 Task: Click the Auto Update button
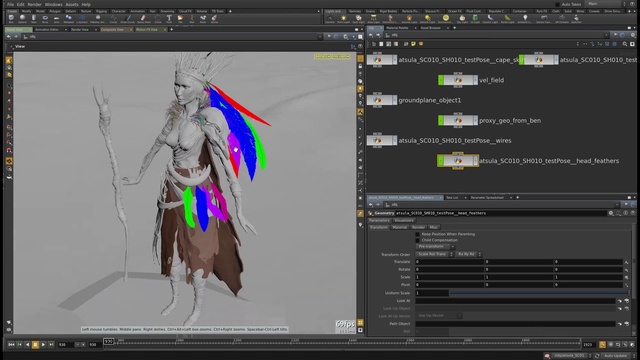click(x=616, y=356)
